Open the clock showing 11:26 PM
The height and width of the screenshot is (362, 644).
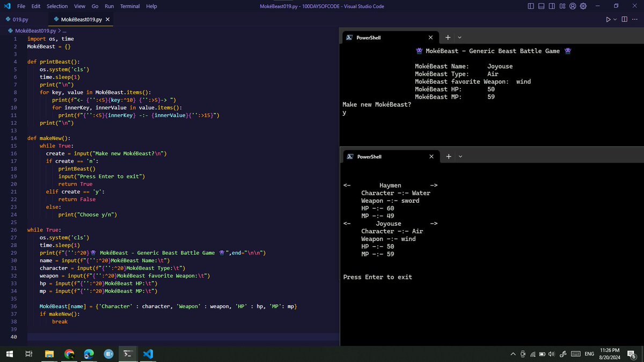(609, 353)
